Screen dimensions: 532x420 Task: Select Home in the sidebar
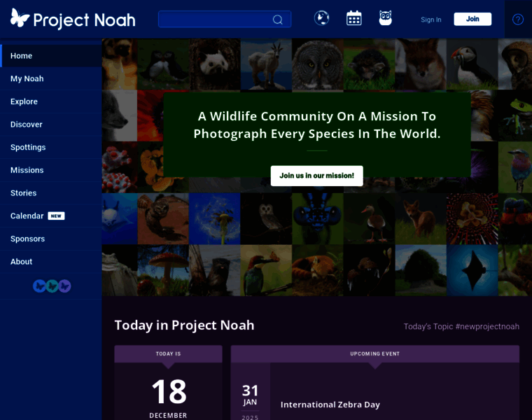click(x=51, y=55)
